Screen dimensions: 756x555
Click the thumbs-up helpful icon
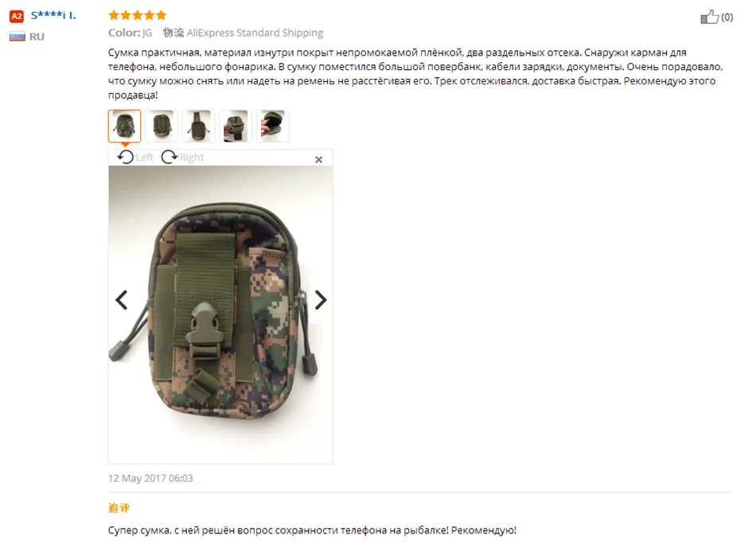click(709, 17)
